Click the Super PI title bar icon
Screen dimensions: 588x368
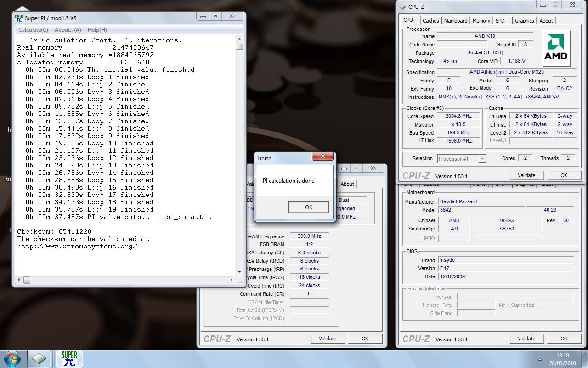coord(19,18)
